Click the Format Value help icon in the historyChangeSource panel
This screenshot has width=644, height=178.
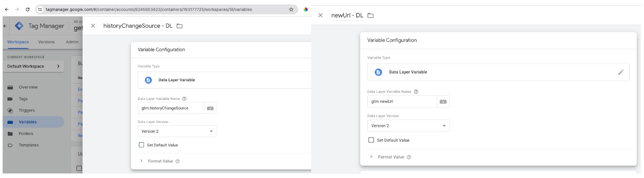(177, 161)
